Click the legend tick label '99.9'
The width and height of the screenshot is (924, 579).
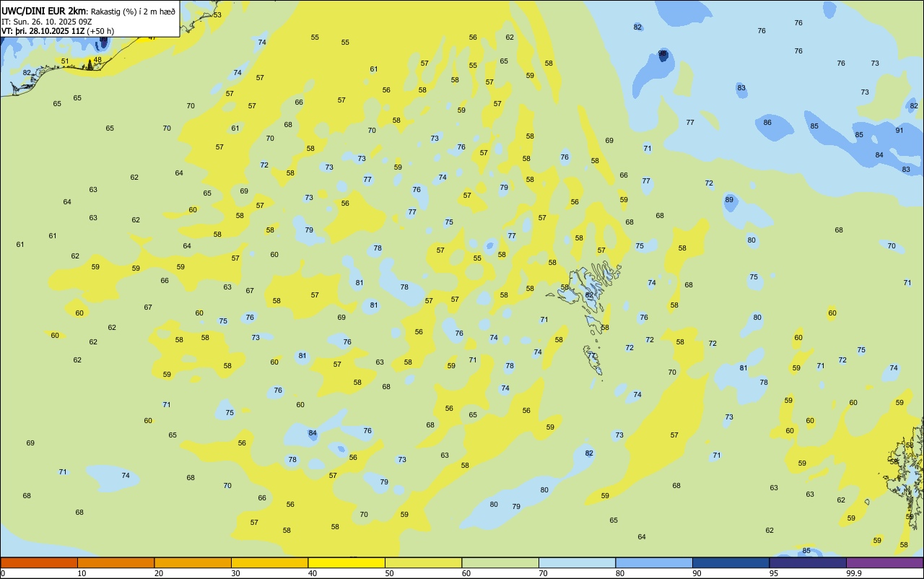tap(855, 573)
